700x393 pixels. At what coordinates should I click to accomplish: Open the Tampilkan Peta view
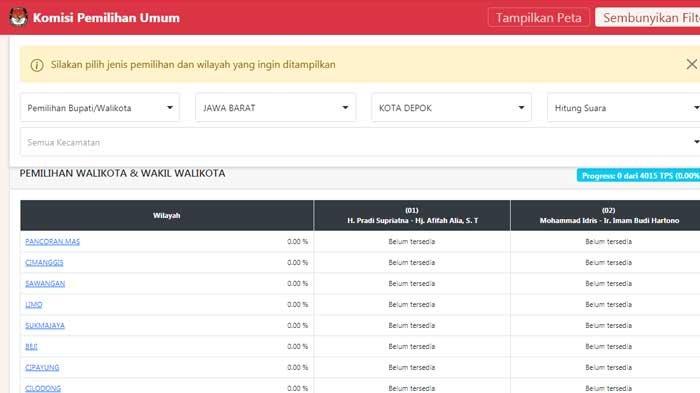pos(538,18)
